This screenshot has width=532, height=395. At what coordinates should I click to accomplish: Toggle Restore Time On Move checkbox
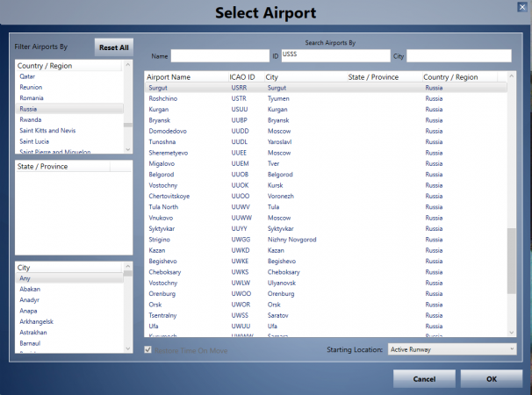click(148, 349)
